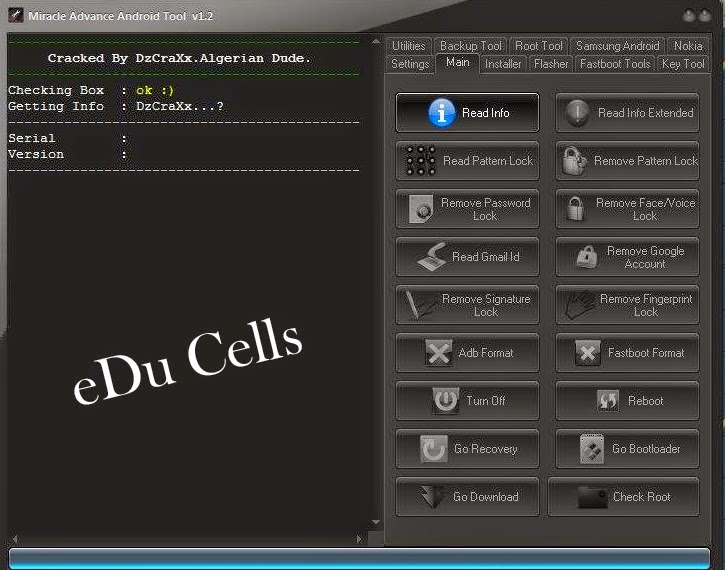The height and width of the screenshot is (570, 726).
Task: Click the log panel scroll left arrow
Action: (15, 539)
